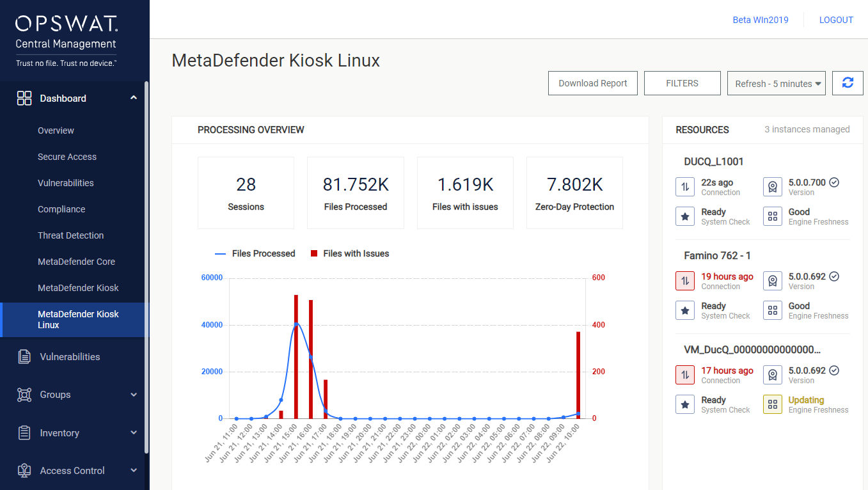Viewport: 868px width, 490px height.
Task: Click the Dashboard grid icon in sidebar
Action: click(24, 98)
